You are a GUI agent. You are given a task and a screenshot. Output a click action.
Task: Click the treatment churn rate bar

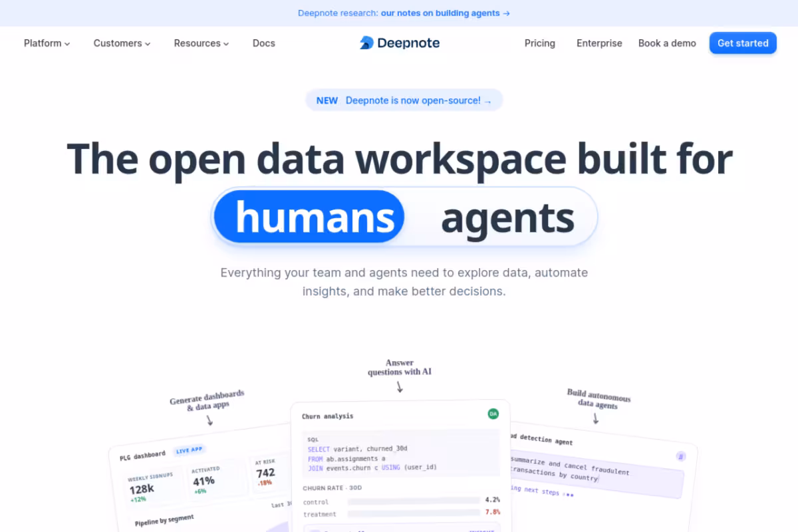coord(414,513)
